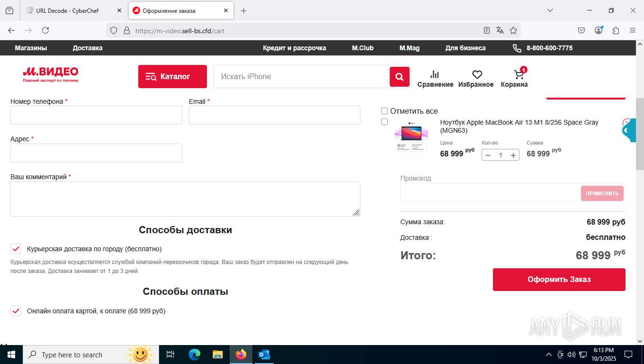
Task: Open the Каталог button
Action: (x=172, y=76)
